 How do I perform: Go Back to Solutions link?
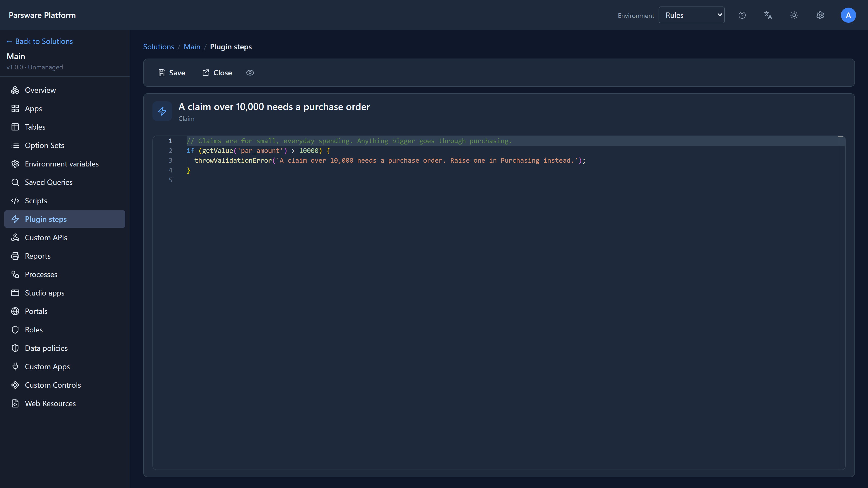point(40,41)
